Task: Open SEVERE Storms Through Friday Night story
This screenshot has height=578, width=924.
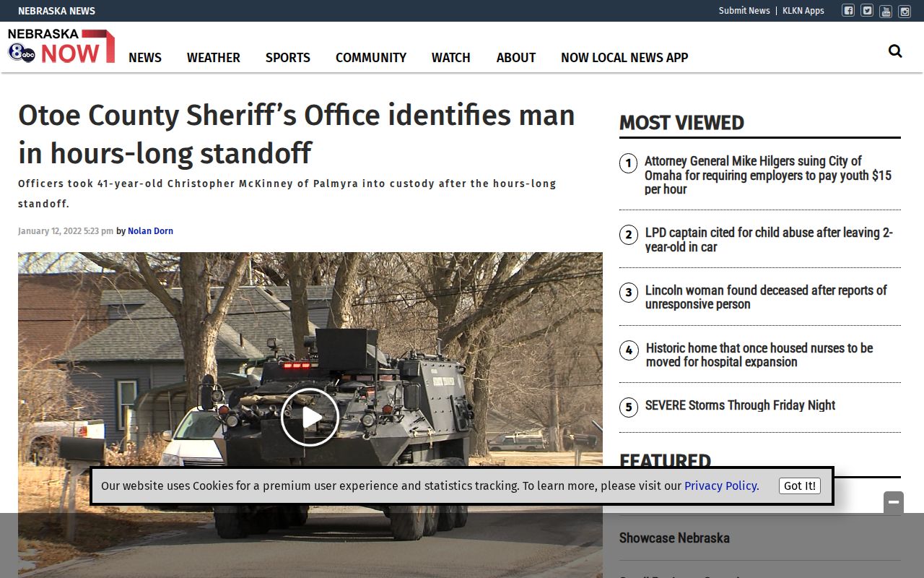Action: (x=740, y=405)
